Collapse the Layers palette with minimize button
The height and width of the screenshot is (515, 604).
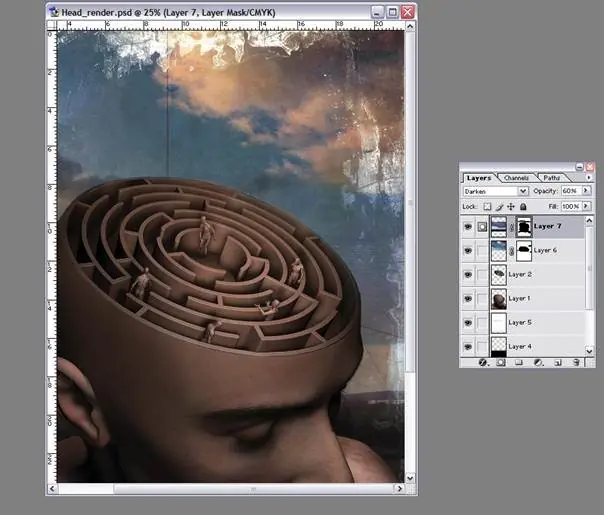tap(580, 167)
